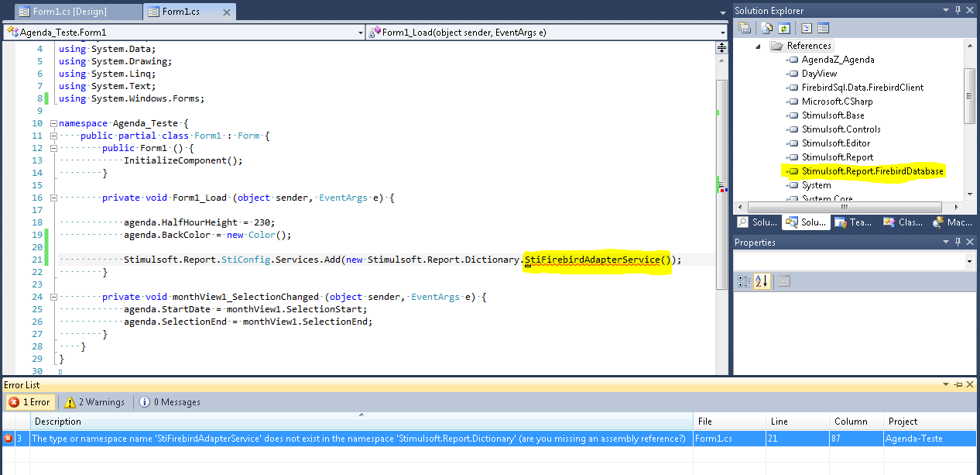Image resolution: width=980 pixels, height=475 pixels.
Task: Collapse the References node in Solution Explorer
Action: pos(759,46)
